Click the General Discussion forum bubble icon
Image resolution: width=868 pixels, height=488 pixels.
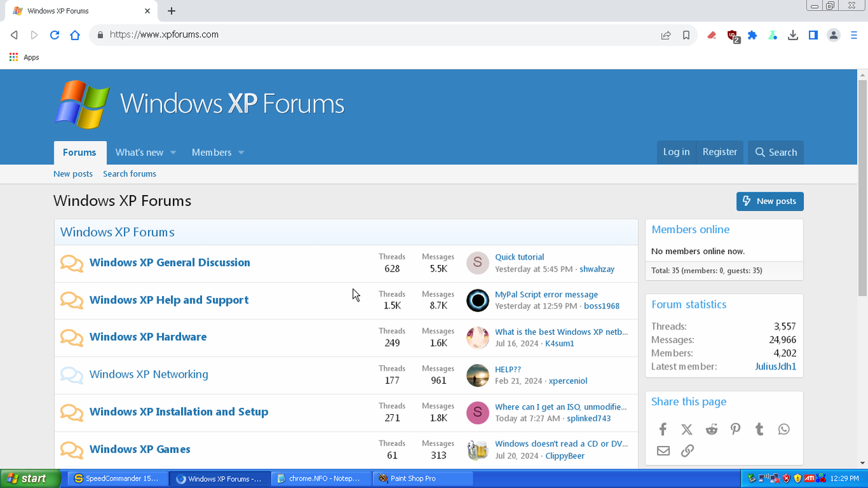click(x=72, y=263)
